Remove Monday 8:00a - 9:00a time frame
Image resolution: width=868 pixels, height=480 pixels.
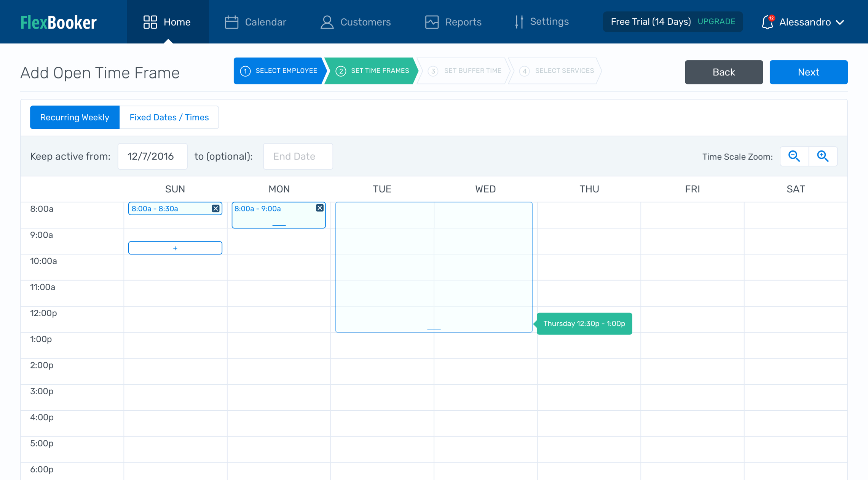[319, 208]
